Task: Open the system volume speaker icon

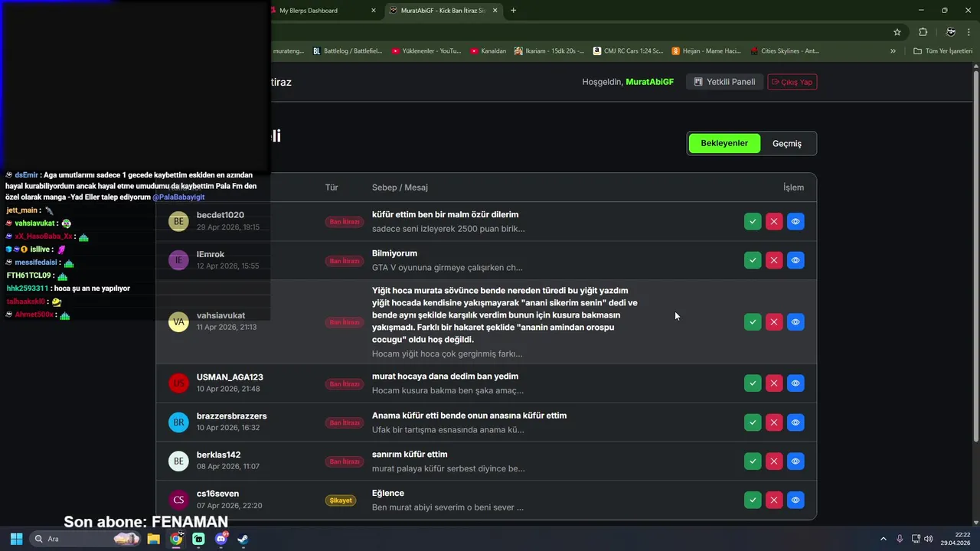Action: 928,539
